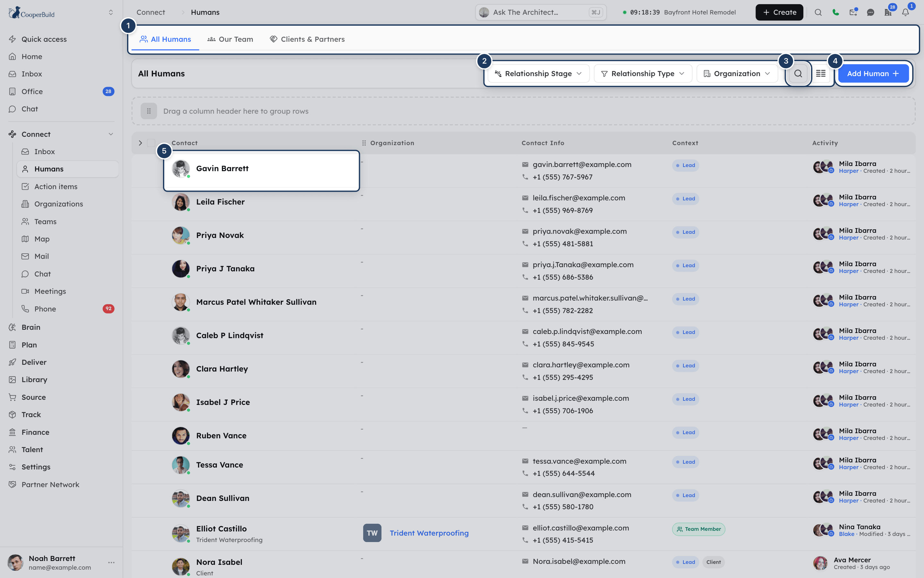Open the more options menu beside Noah Barrett
The width and height of the screenshot is (924, 578).
click(111, 562)
